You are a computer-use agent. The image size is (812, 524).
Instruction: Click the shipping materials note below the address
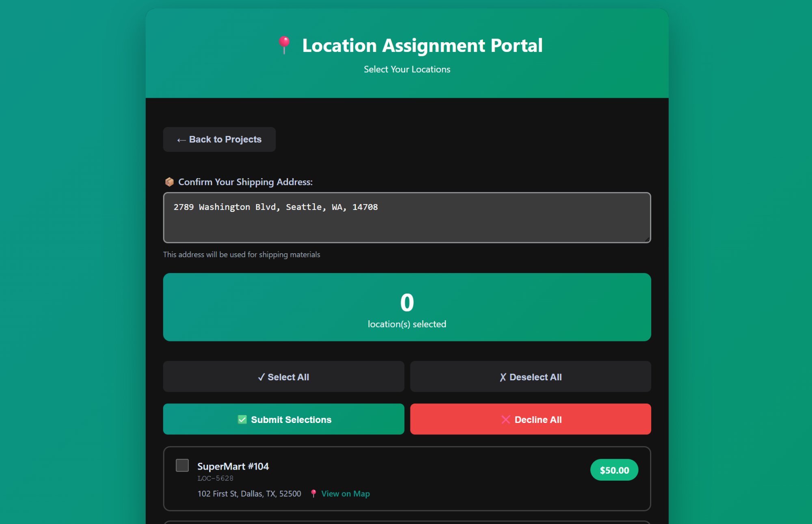pyautogui.click(x=242, y=254)
